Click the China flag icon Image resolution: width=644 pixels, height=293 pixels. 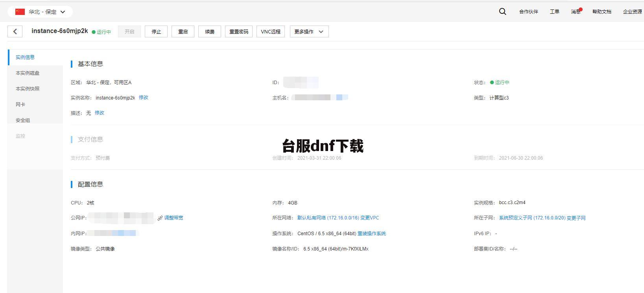pyautogui.click(x=20, y=12)
